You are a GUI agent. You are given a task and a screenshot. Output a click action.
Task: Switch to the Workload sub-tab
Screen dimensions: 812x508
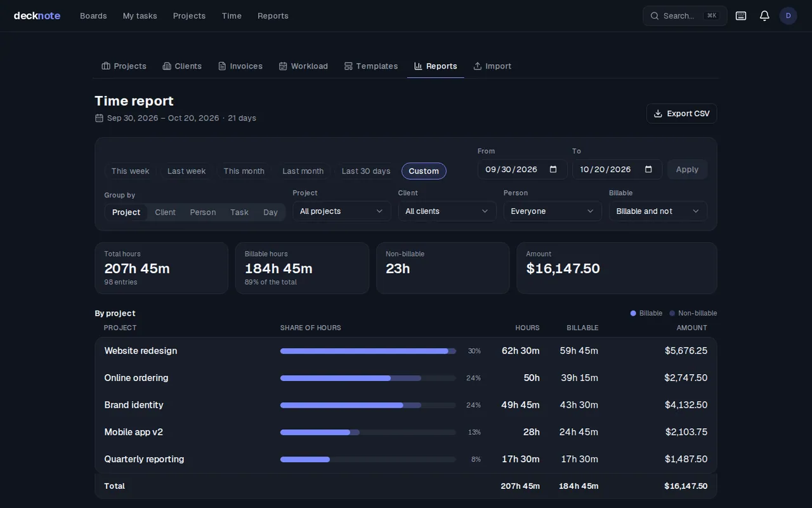(x=303, y=66)
